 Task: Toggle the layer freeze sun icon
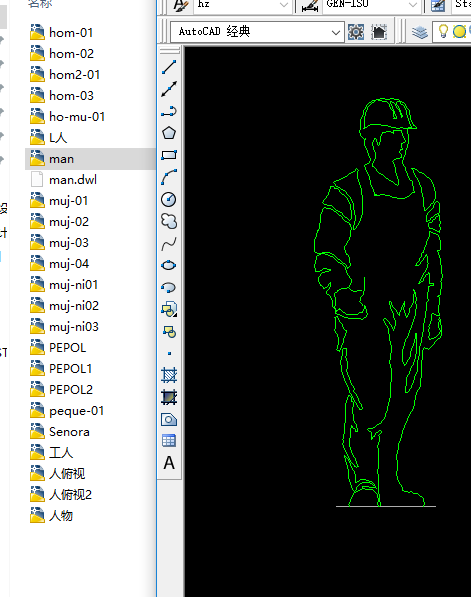459,32
